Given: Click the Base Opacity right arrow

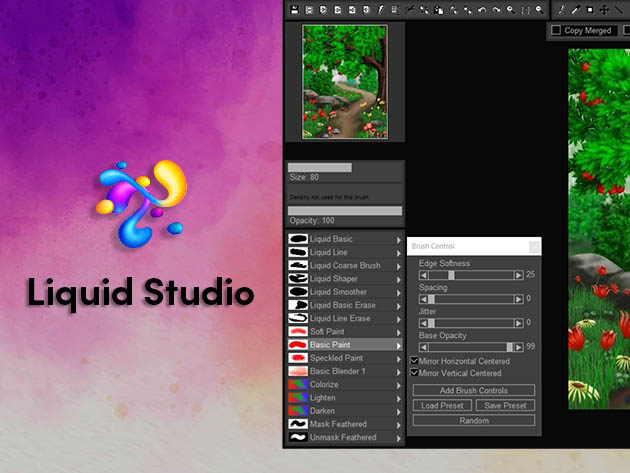Looking at the screenshot, I should pos(519,347).
